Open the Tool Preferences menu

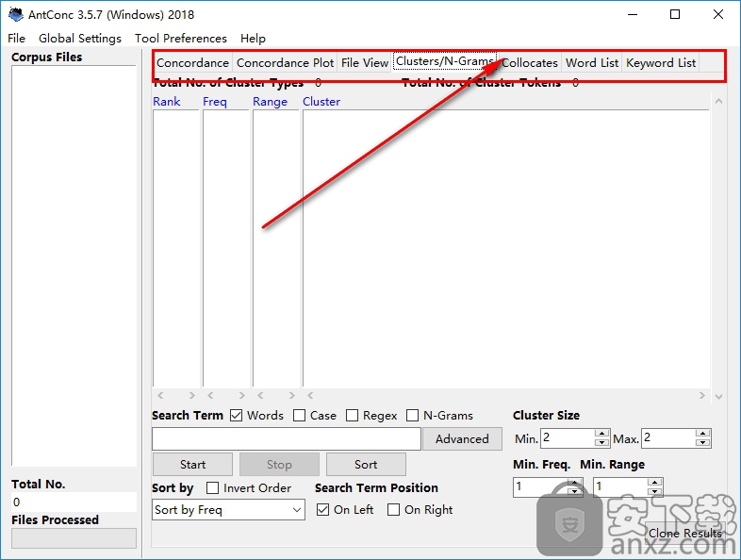(180, 39)
